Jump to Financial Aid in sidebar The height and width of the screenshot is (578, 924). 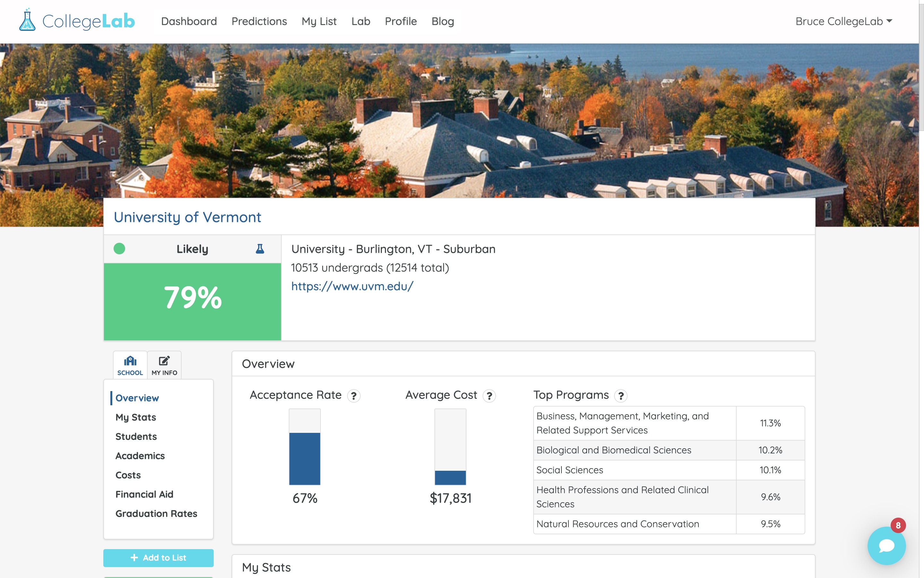coord(144,494)
